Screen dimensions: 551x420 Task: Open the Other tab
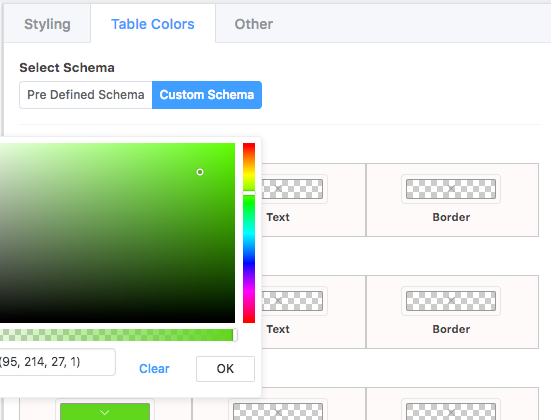253,24
